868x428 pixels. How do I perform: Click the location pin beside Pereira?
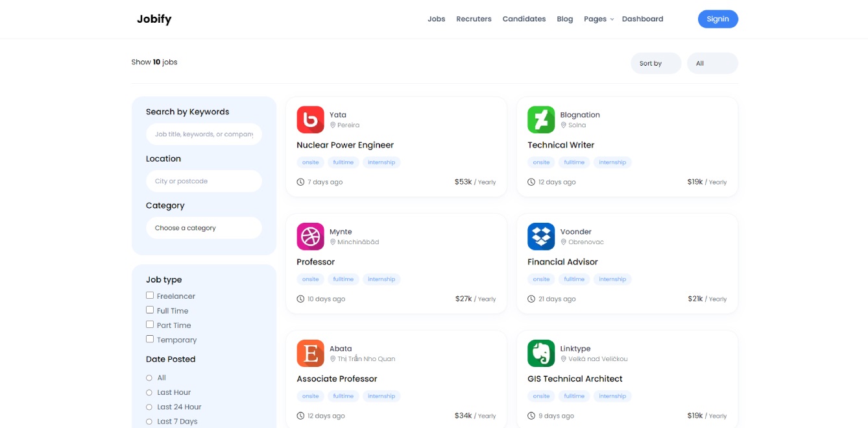(333, 125)
